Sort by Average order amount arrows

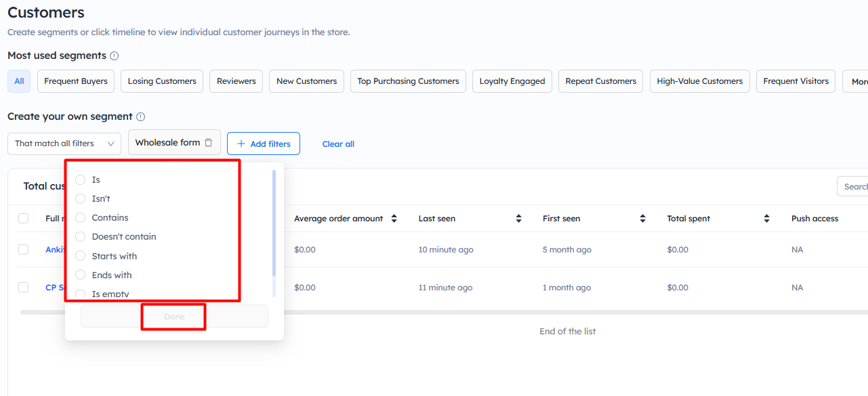[394, 219]
